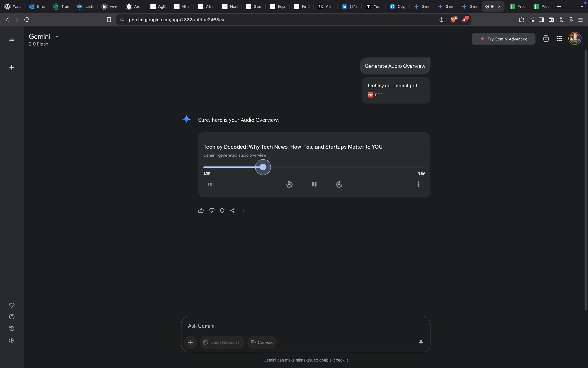Expand the Gemini model dropdown
The height and width of the screenshot is (368, 588).
point(56,37)
